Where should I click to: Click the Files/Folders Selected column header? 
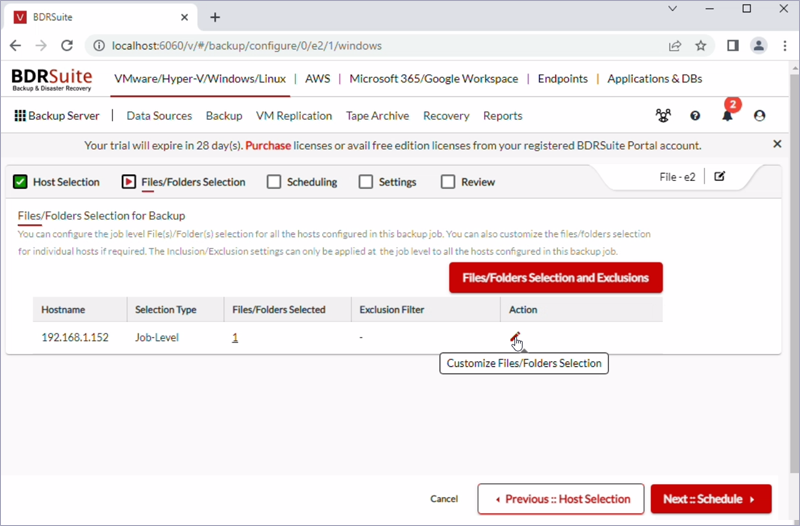click(279, 310)
